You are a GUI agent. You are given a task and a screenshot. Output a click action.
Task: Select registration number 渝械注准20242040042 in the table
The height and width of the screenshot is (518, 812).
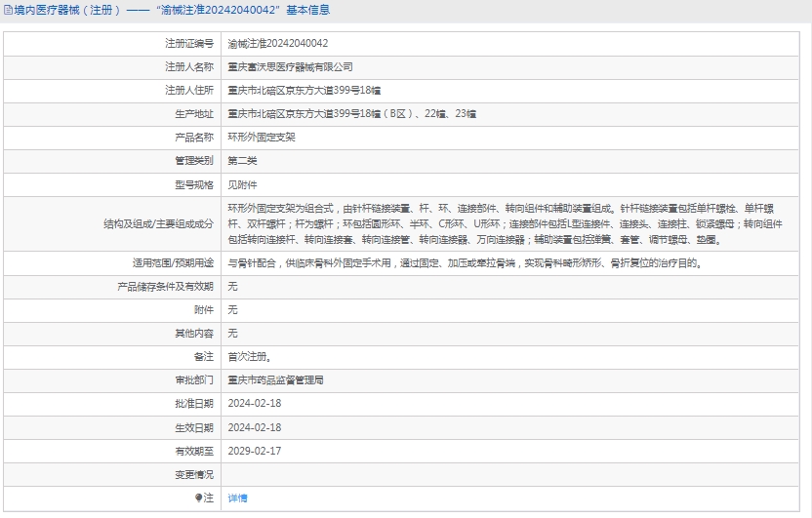point(277,44)
